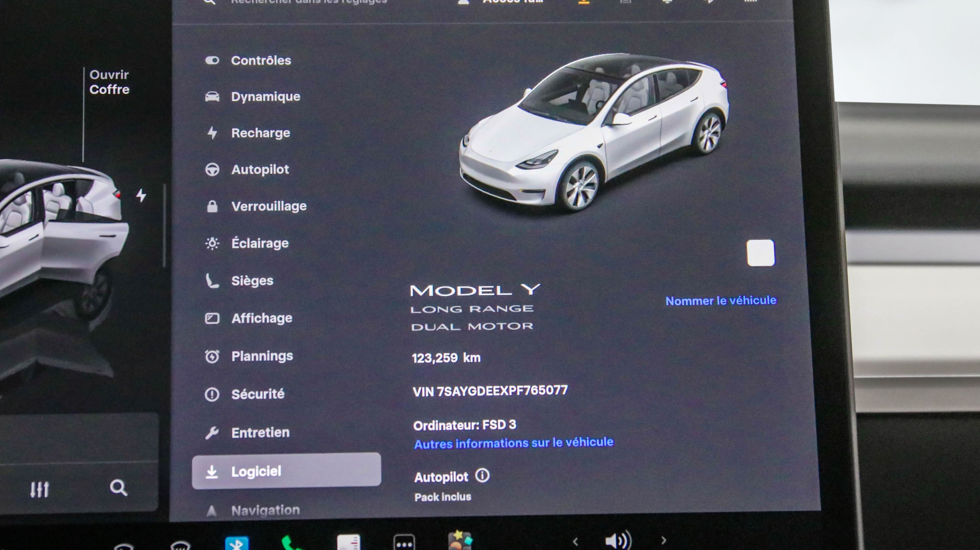Tap the charging bolt icon beside car
The image size is (980, 550).
pos(141,196)
